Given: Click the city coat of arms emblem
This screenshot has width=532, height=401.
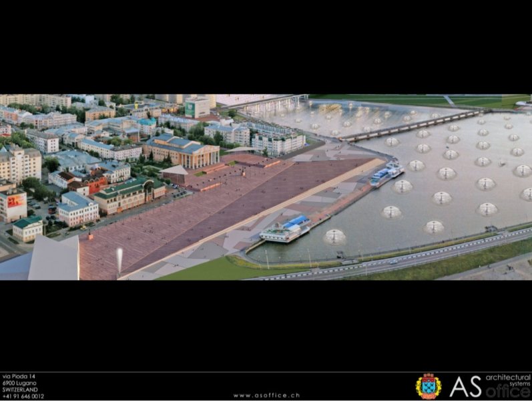Looking at the screenshot, I should coord(428,386).
